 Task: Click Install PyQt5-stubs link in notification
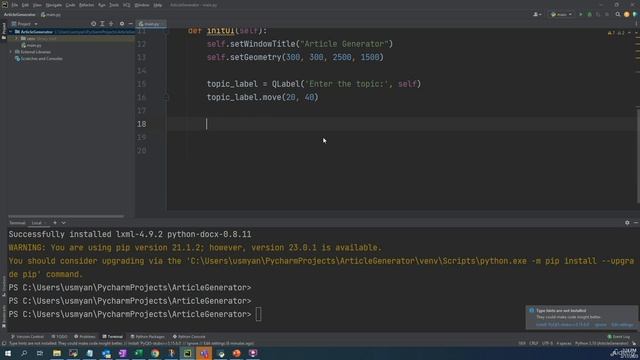562,325
